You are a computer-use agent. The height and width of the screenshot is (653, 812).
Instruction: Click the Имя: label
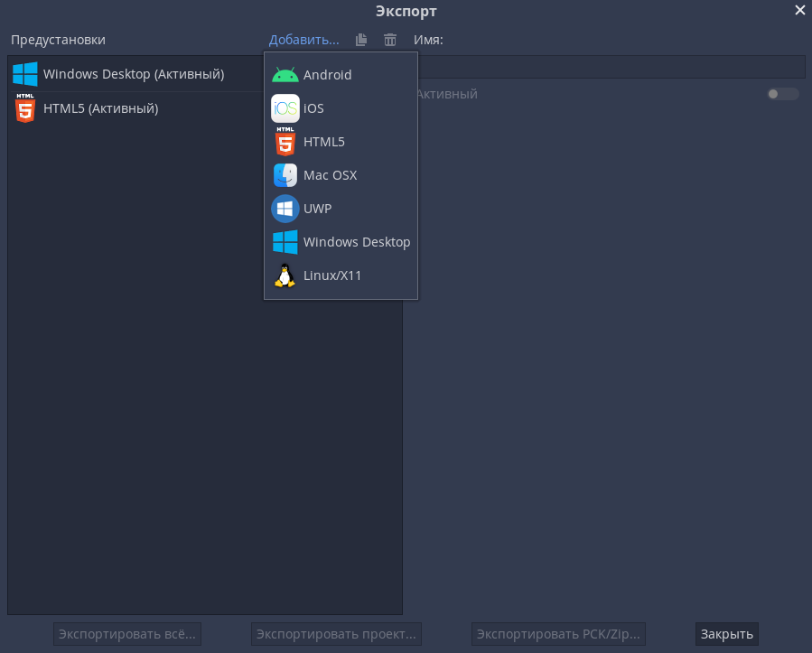[x=428, y=40]
